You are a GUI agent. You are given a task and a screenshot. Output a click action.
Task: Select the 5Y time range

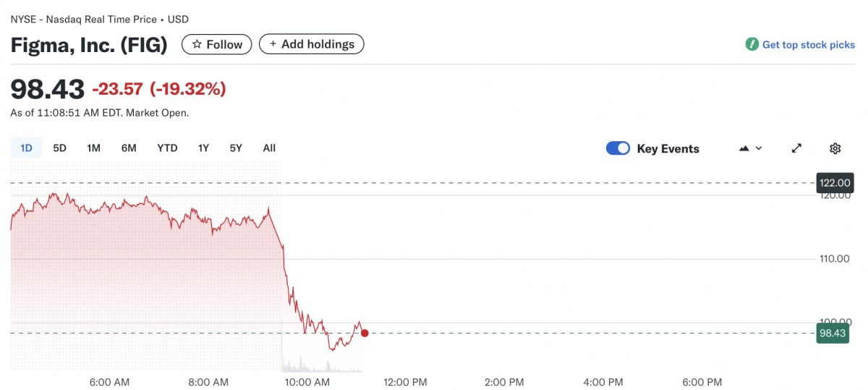[236, 148]
